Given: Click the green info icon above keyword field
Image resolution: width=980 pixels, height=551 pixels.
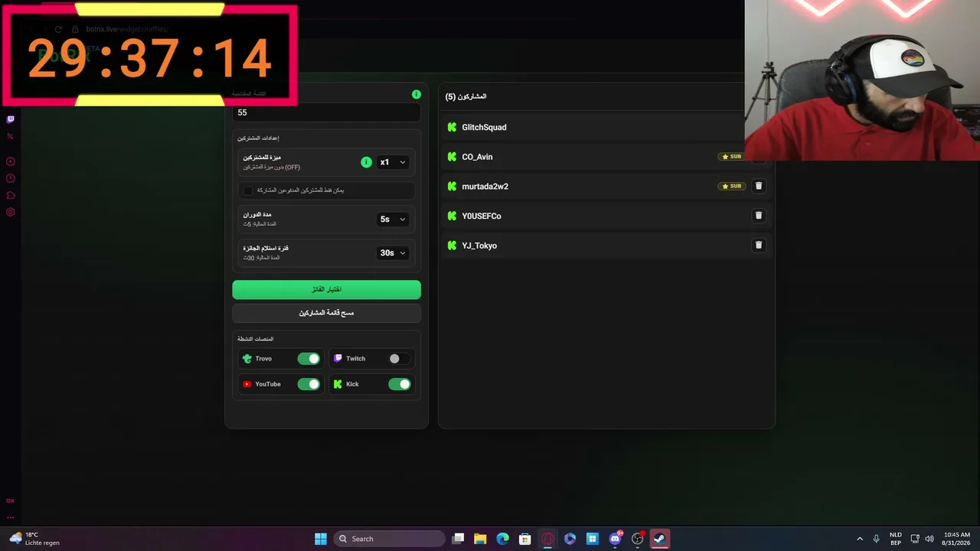Looking at the screenshot, I should pos(416,94).
